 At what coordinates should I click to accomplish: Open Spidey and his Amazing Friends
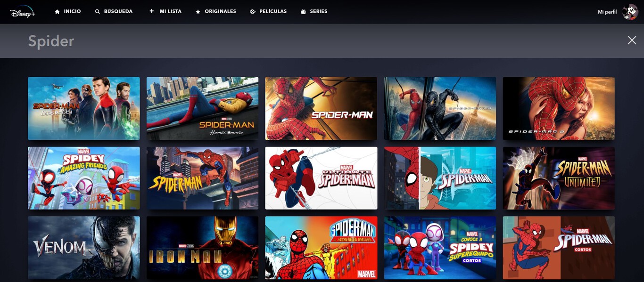click(83, 178)
